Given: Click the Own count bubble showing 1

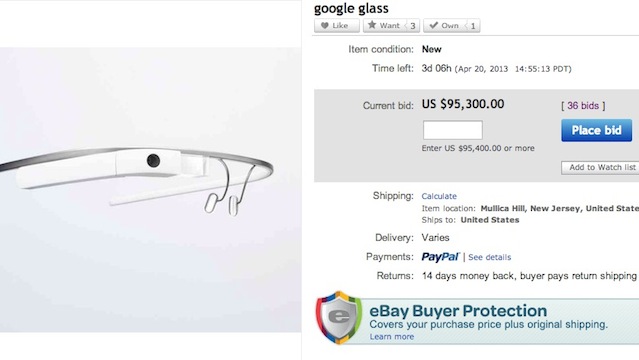Looking at the screenshot, I should pos(472,26).
